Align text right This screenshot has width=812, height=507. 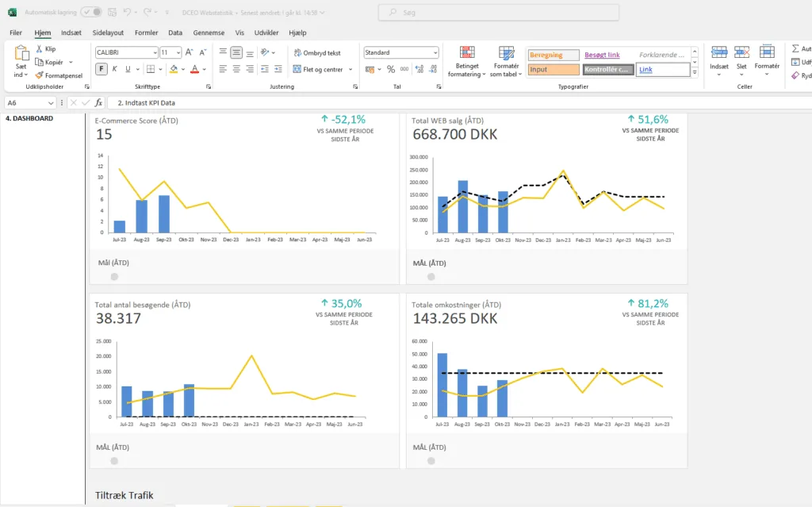(x=250, y=69)
